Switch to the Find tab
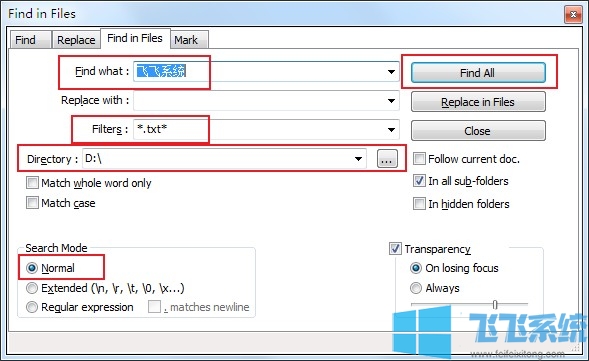 (26, 40)
